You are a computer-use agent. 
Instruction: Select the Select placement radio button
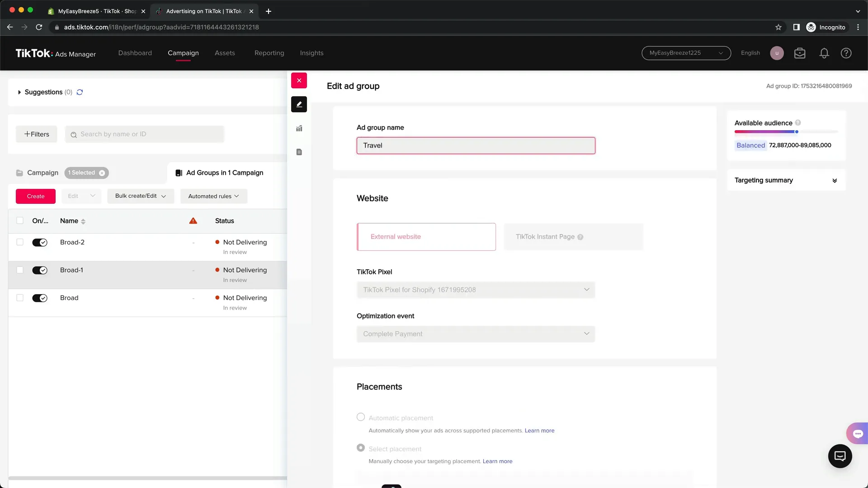[x=361, y=448]
